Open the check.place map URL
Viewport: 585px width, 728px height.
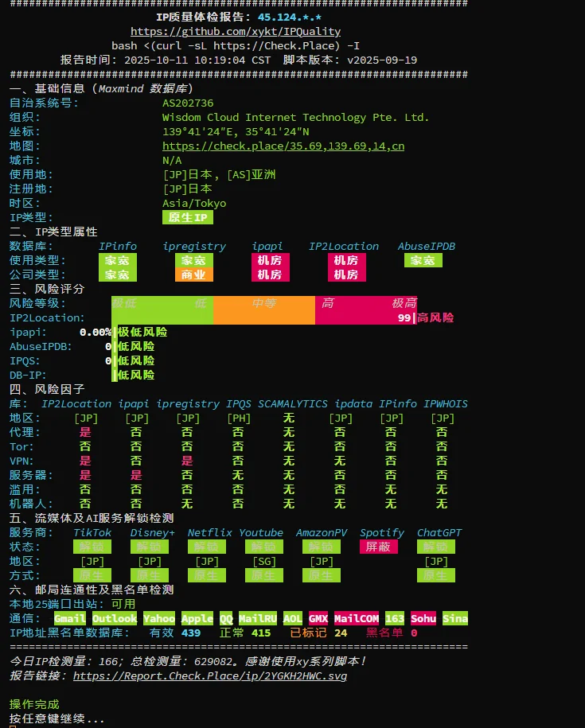coord(283,146)
